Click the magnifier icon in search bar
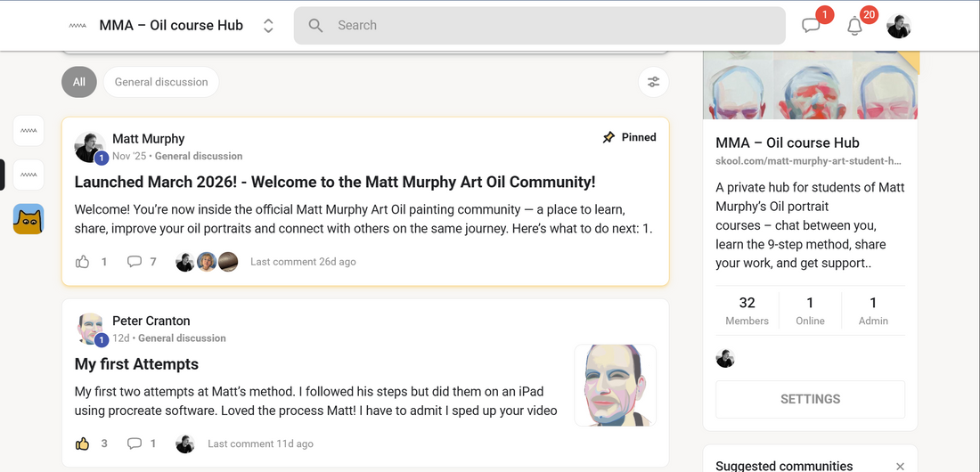The width and height of the screenshot is (980, 472). pos(315,26)
